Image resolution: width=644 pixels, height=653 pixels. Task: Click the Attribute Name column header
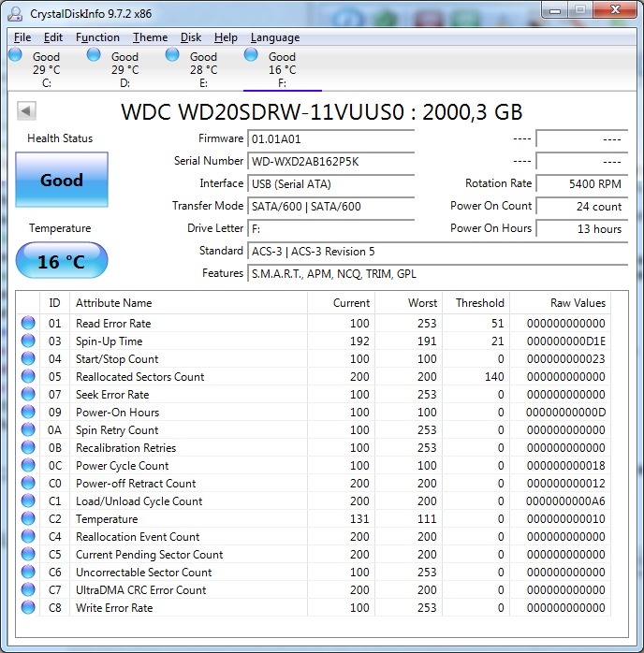(188, 303)
